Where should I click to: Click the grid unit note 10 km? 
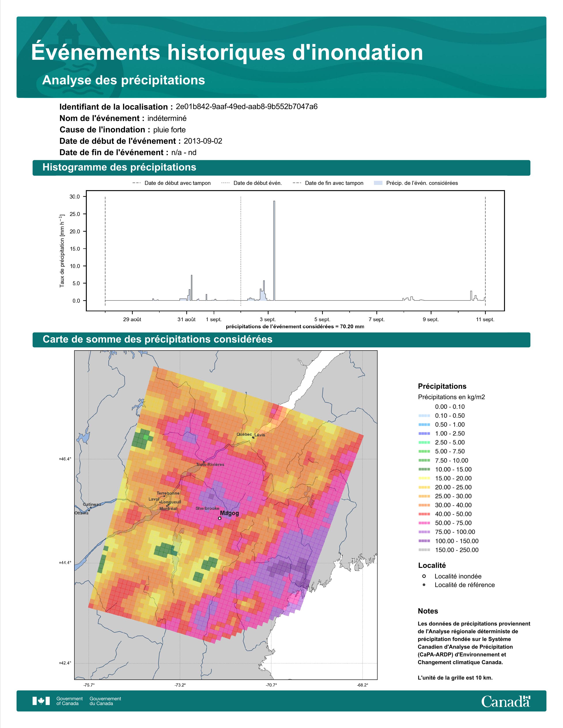coord(455,678)
